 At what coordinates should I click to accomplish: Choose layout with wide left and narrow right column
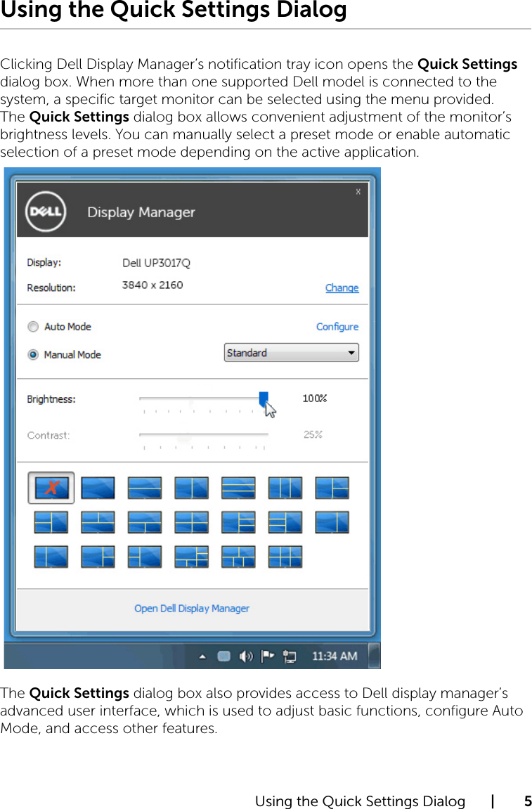332,522
